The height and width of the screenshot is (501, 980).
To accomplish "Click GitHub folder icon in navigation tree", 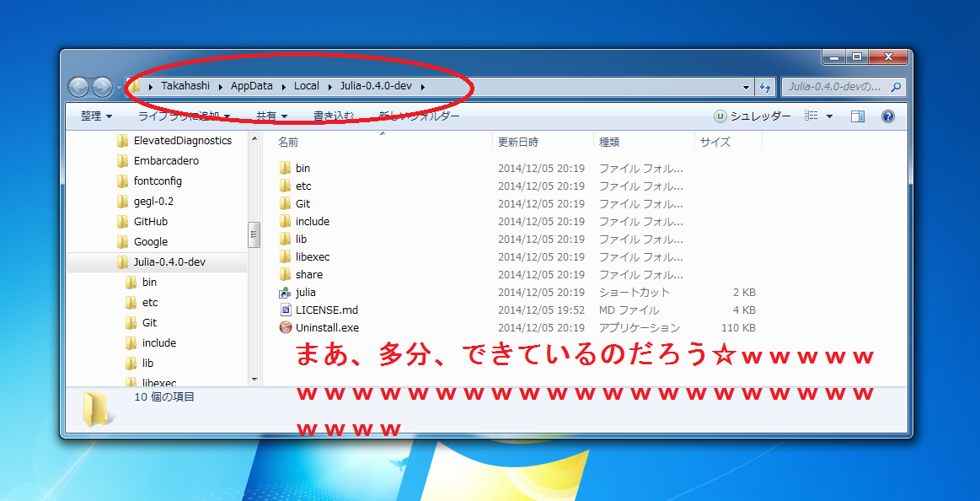I will click(122, 222).
